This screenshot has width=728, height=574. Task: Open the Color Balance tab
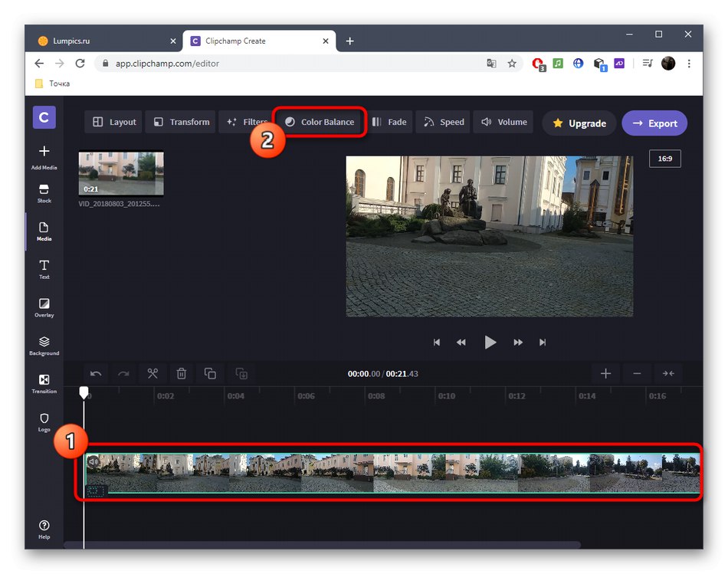point(319,122)
